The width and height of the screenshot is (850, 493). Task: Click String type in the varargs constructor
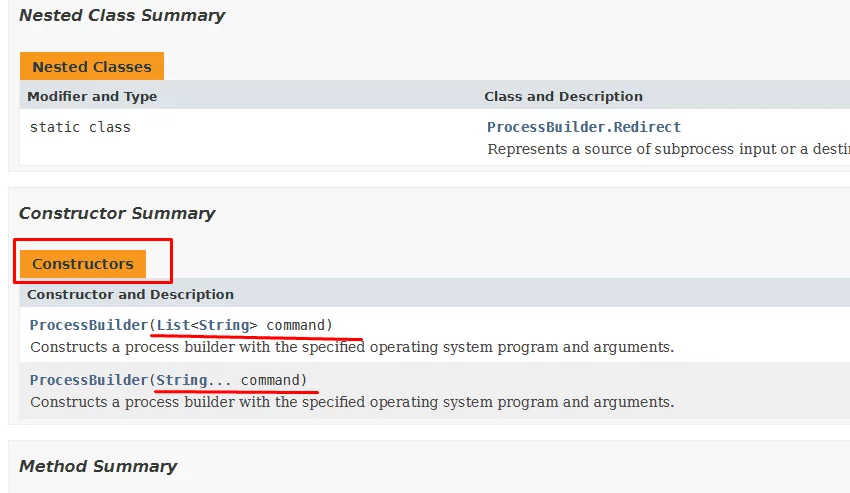pyautogui.click(x=182, y=380)
